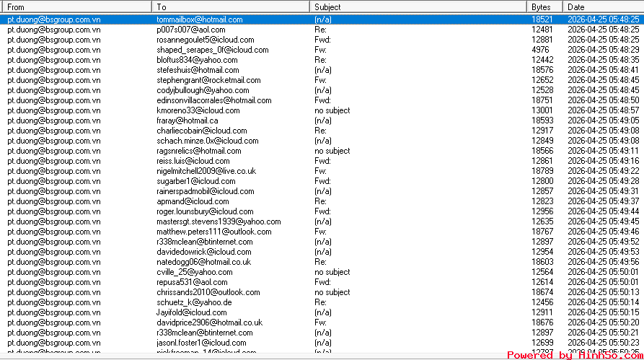Sort list by the Bytes column header
This screenshot has height=360, width=644.
544,7
